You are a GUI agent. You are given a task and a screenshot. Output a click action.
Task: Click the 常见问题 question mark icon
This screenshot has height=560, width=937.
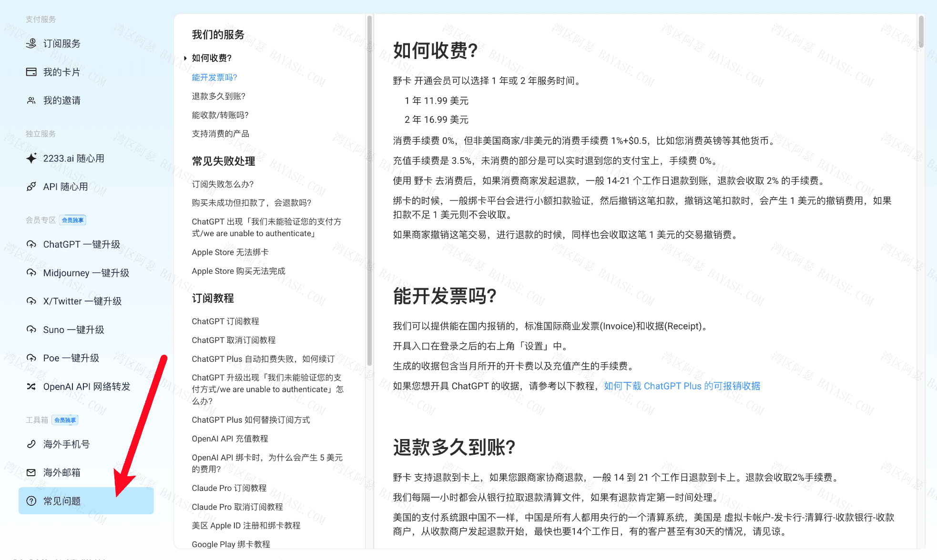point(31,501)
